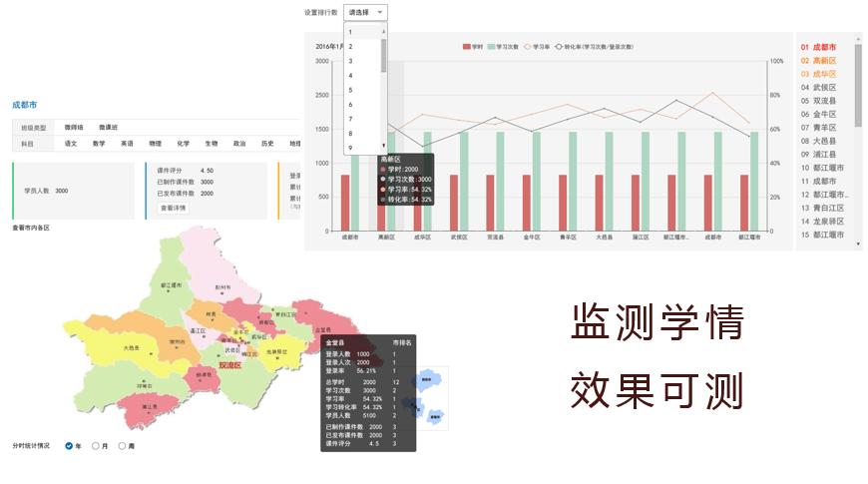Viewport: 868px width, 484px height.
Task: Select the 政治 subject filter
Action: point(239,144)
